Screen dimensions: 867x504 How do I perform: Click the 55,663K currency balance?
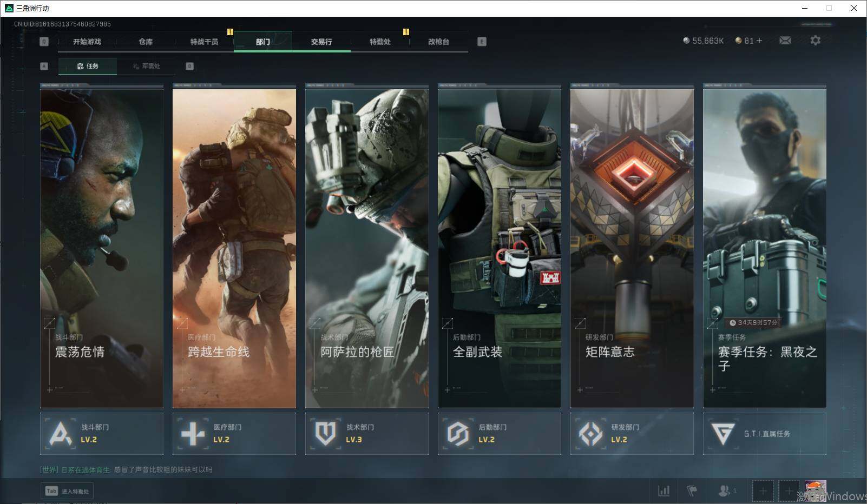click(703, 41)
